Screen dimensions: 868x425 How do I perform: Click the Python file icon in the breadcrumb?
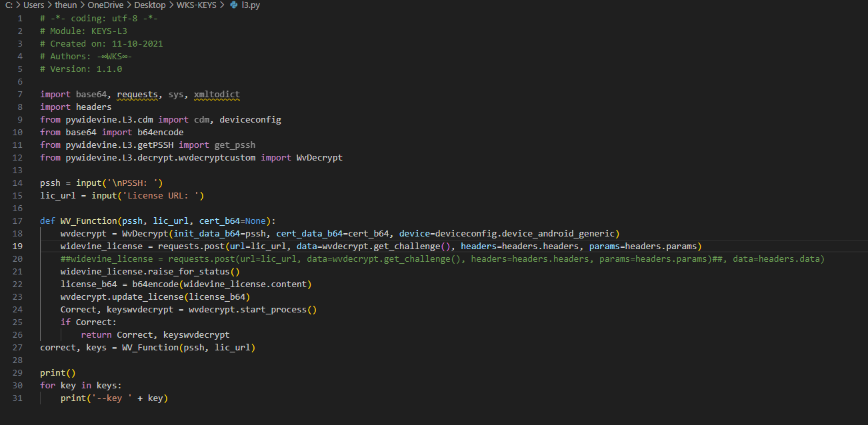tap(233, 5)
